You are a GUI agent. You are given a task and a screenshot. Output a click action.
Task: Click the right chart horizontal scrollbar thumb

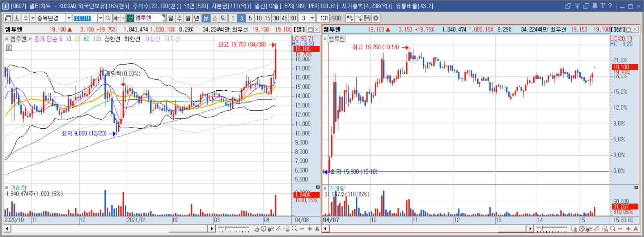512,229
